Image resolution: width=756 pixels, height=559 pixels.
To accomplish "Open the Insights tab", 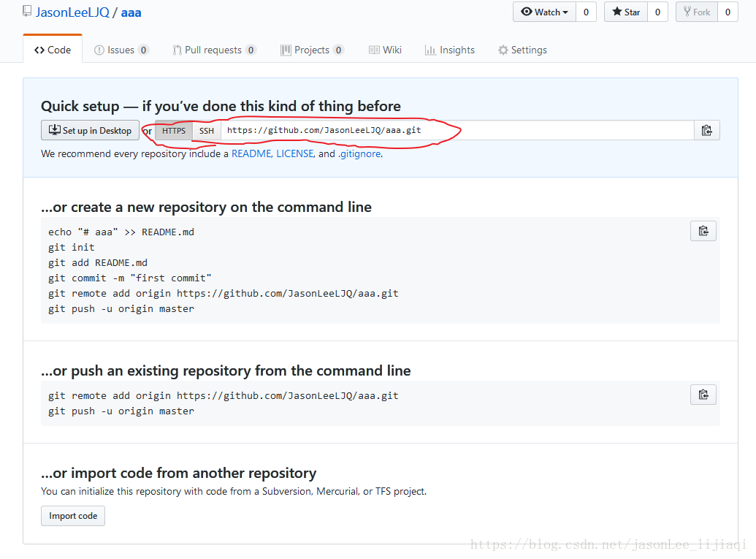I will 450,50.
